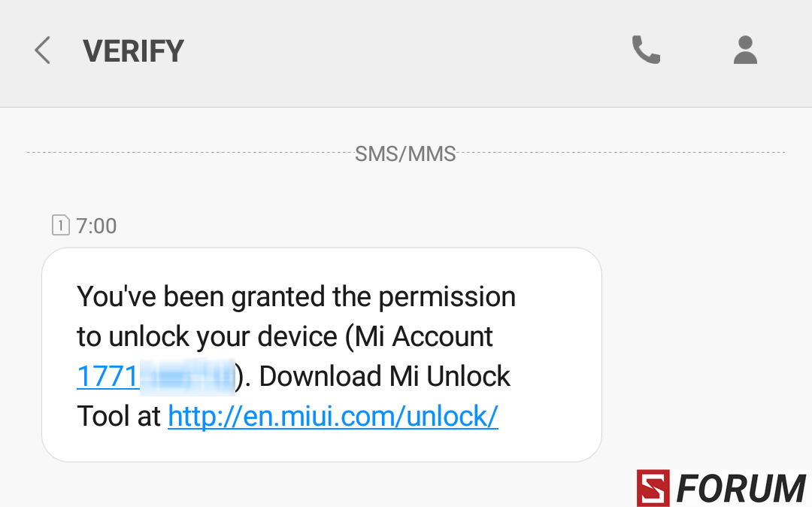Click the dashed divider left of SMS/MMS
This screenshot has height=507, width=812.
click(x=190, y=152)
